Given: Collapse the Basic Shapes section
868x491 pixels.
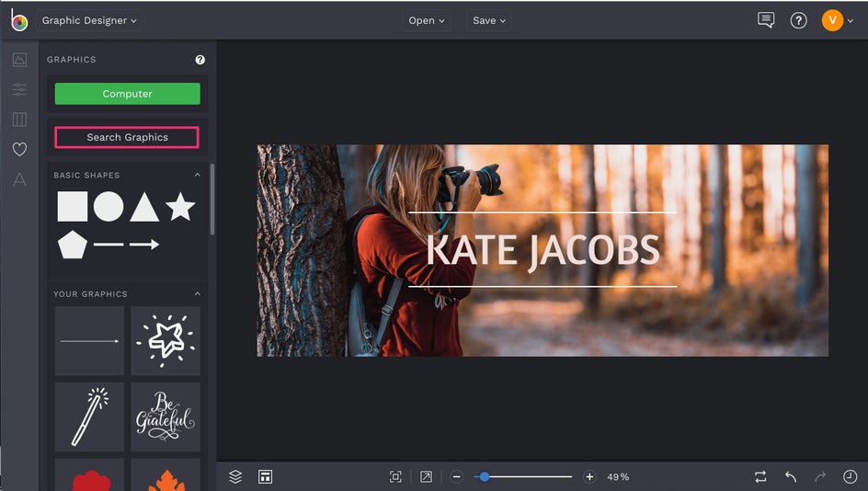Looking at the screenshot, I should point(197,175).
